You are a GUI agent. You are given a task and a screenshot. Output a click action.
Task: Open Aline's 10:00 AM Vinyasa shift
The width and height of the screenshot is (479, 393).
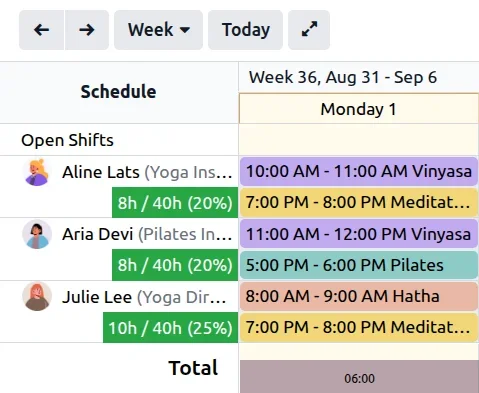point(359,171)
